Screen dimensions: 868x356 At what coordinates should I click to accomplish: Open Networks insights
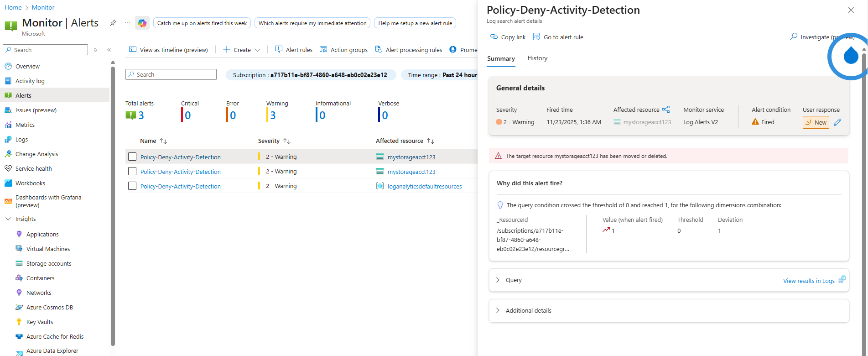tap(39, 293)
